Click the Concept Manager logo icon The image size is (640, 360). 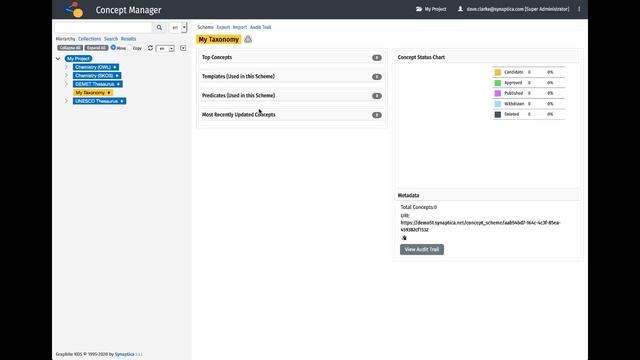click(74, 9)
